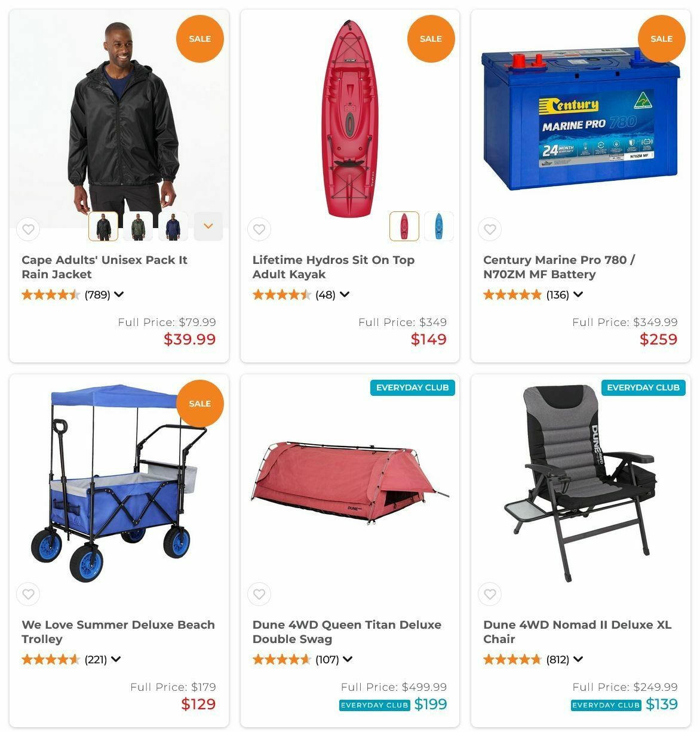
Task: Expand rating breakdown for rain jacket (789)
Action: [119, 294]
